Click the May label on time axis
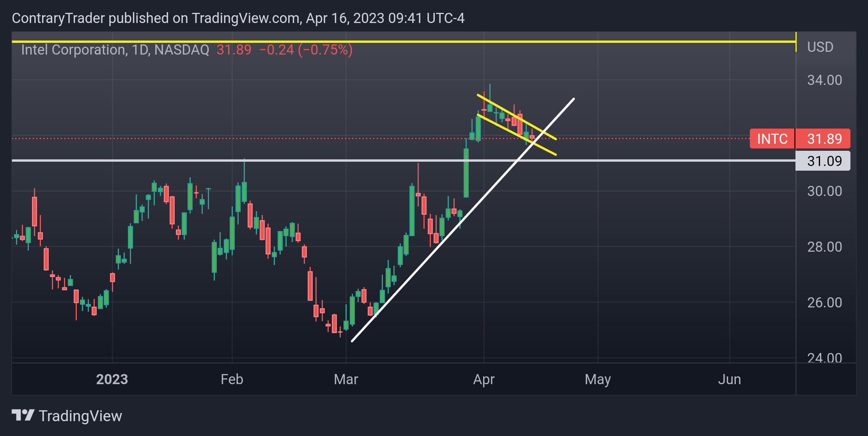The height and width of the screenshot is (436, 868). pos(597,380)
